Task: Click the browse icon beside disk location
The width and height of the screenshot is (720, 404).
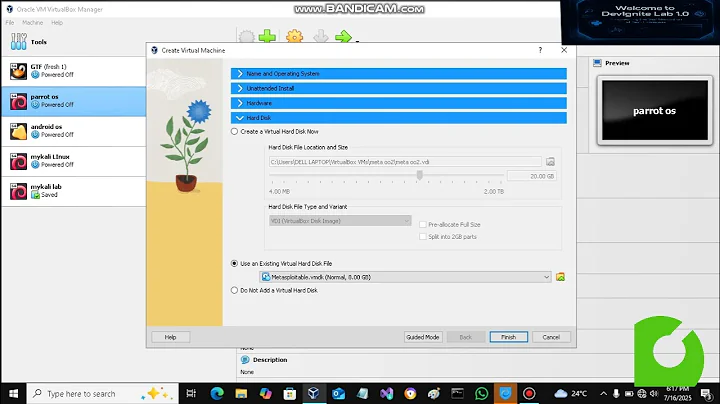Action: click(x=550, y=162)
